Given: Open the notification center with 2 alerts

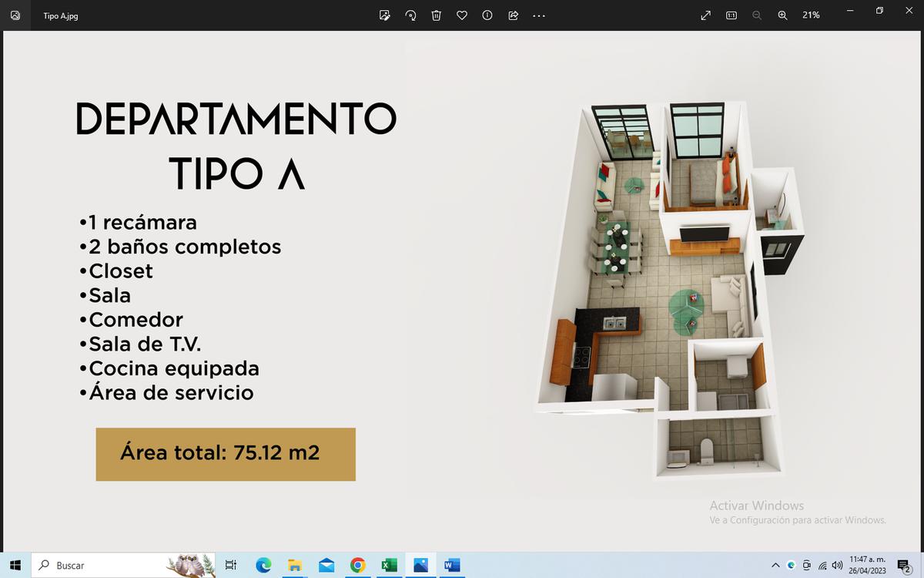Looking at the screenshot, I should (x=904, y=566).
